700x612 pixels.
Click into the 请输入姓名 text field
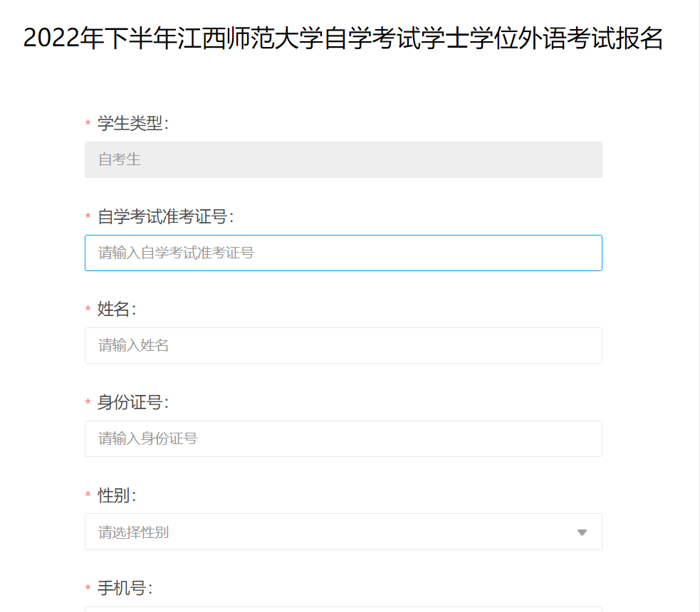click(x=343, y=346)
